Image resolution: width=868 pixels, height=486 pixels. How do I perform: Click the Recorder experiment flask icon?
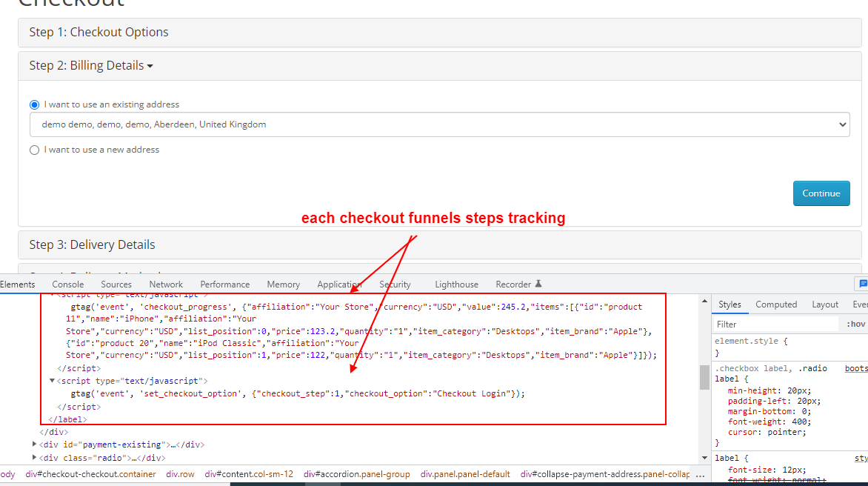(538, 284)
